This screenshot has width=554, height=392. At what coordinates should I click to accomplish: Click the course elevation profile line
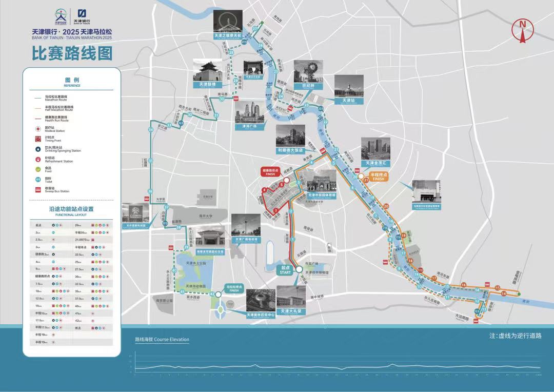pyautogui.click(x=338, y=366)
